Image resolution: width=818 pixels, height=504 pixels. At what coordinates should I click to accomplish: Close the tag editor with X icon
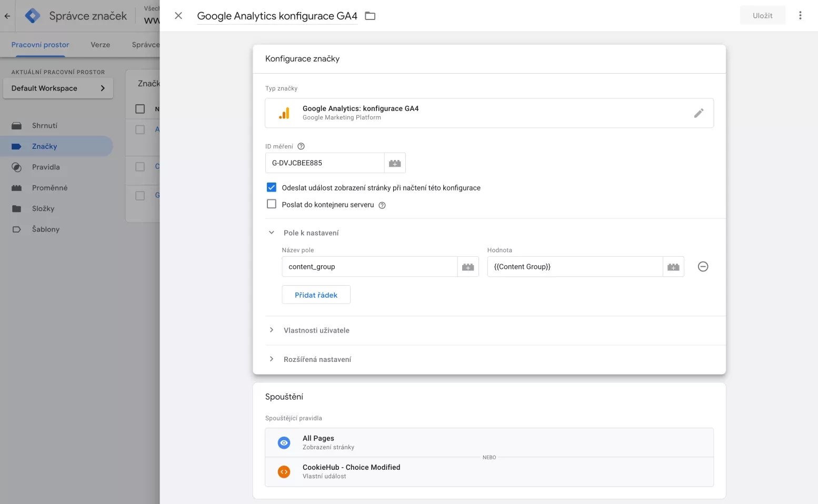point(178,16)
